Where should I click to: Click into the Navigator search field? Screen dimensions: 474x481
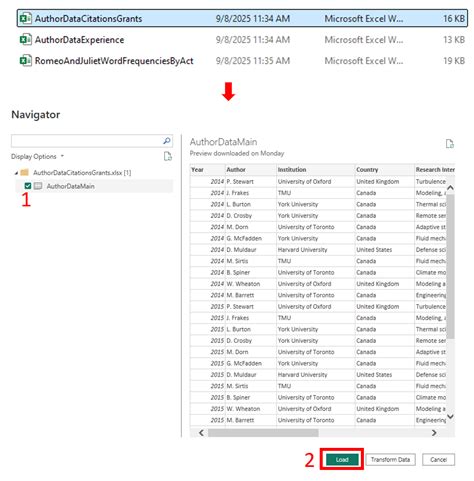pyautogui.click(x=87, y=141)
